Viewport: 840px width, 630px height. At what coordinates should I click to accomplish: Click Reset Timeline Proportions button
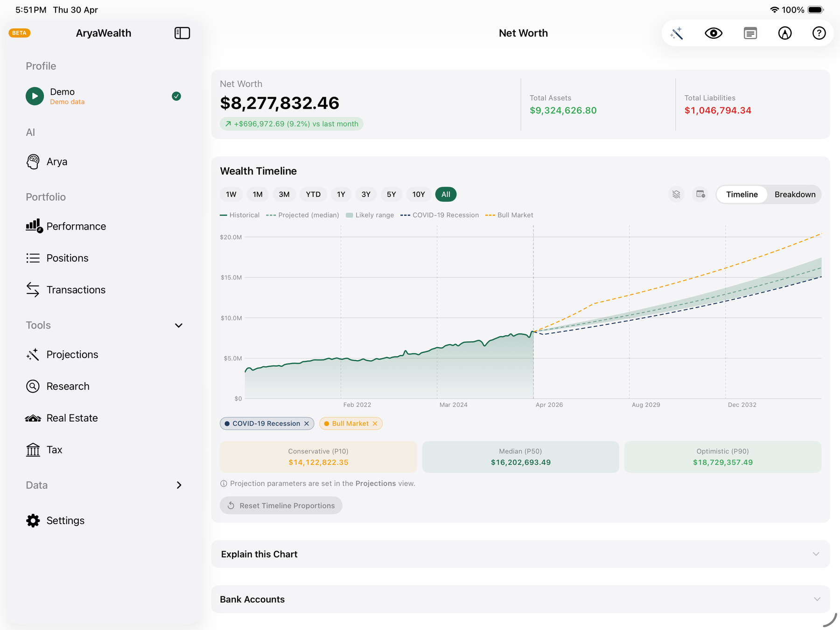pos(281,506)
